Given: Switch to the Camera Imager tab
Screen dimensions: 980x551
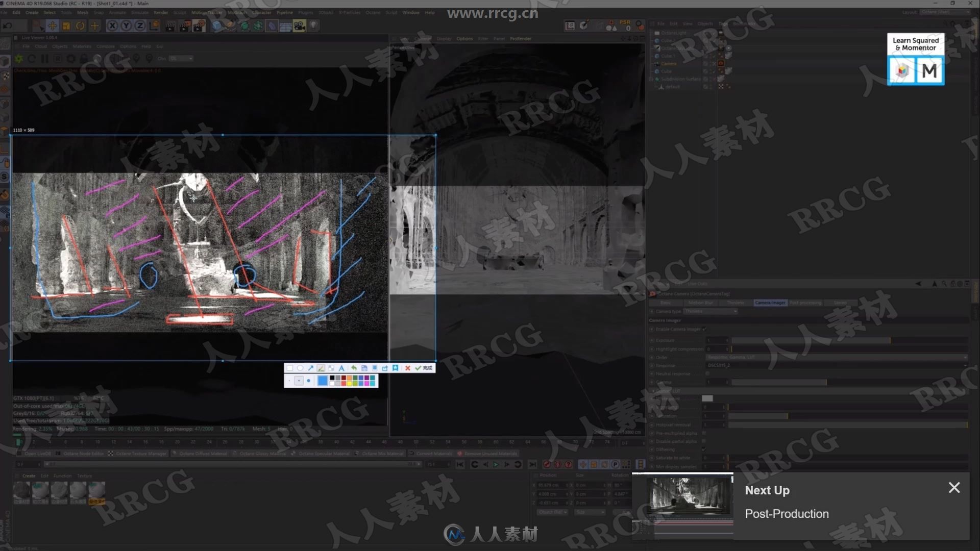Looking at the screenshot, I should coord(770,303).
